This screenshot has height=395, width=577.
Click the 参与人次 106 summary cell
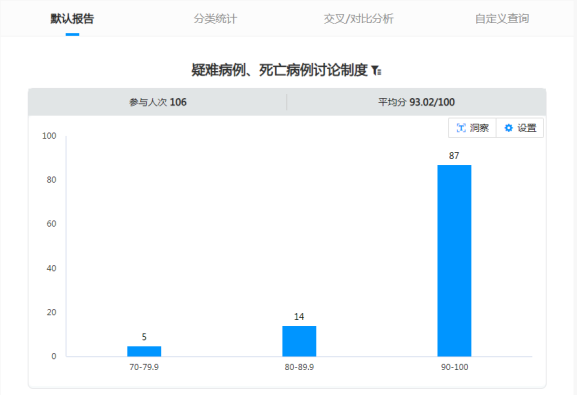(157, 102)
